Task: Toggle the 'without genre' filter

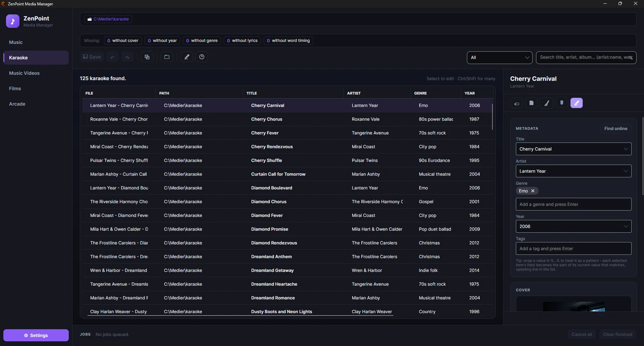Action: 202,41
